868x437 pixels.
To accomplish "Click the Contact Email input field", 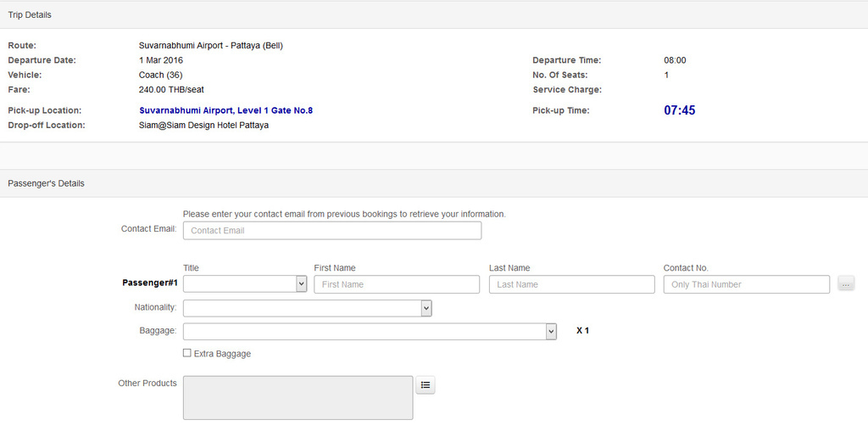I will [332, 231].
